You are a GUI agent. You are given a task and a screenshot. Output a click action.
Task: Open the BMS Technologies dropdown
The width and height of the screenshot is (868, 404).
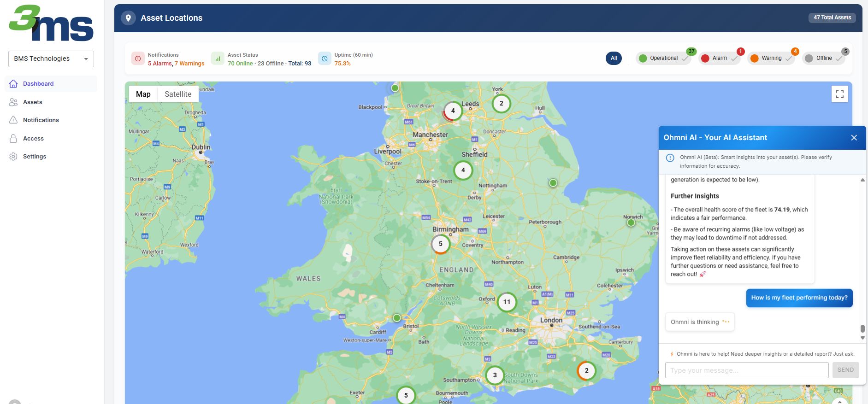(51, 59)
